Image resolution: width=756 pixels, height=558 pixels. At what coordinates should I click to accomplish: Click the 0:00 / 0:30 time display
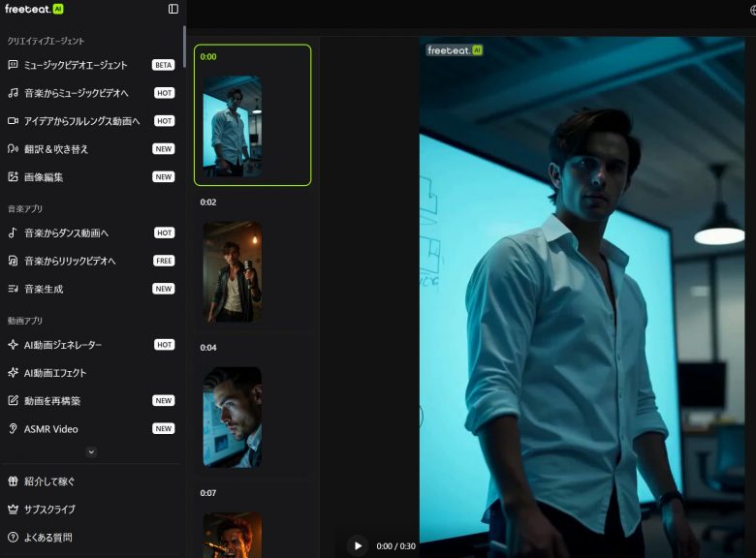(x=395, y=546)
